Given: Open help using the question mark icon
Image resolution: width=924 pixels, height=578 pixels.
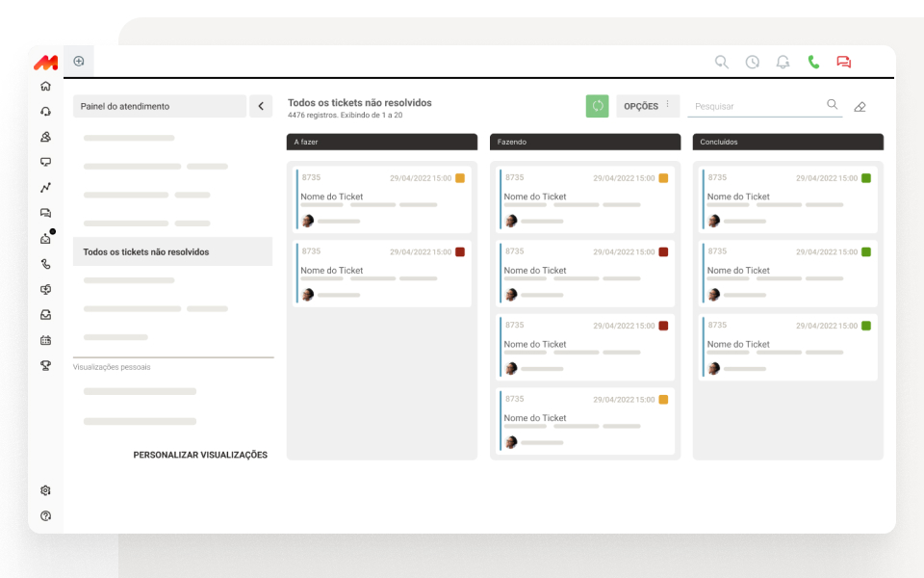Looking at the screenshot, I should tap(45, 516).
